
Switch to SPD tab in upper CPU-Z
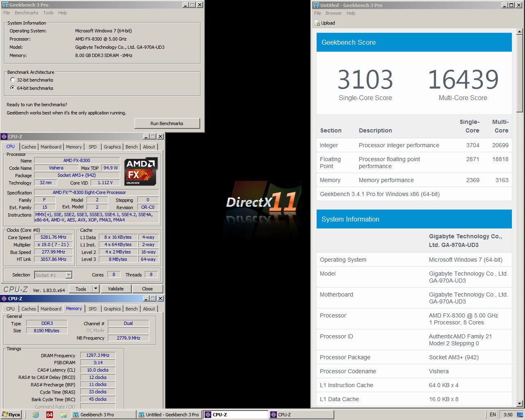[x=93, y=147]
